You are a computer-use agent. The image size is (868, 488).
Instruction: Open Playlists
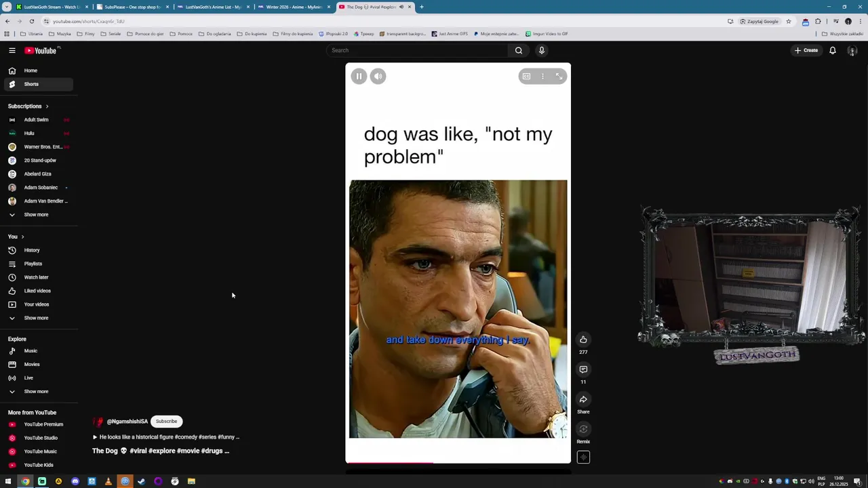coord(38,264)
